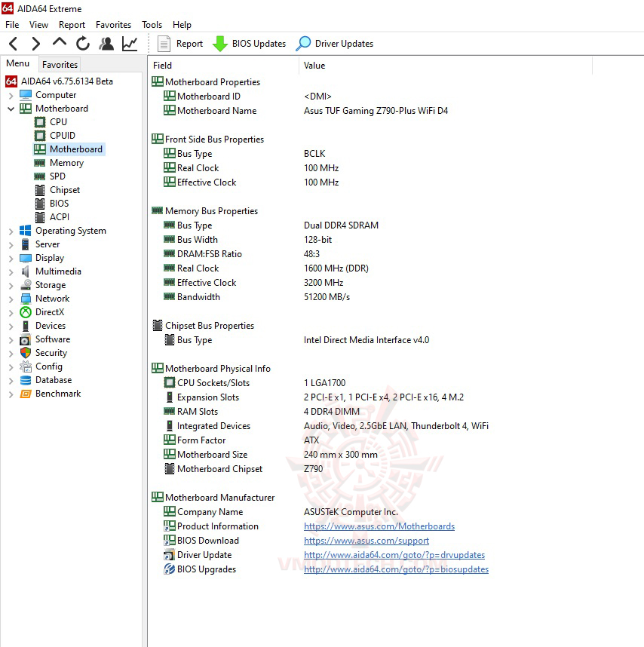Expand the Devices node
This screenshot has height=647, width=644.
click(11, 327)
